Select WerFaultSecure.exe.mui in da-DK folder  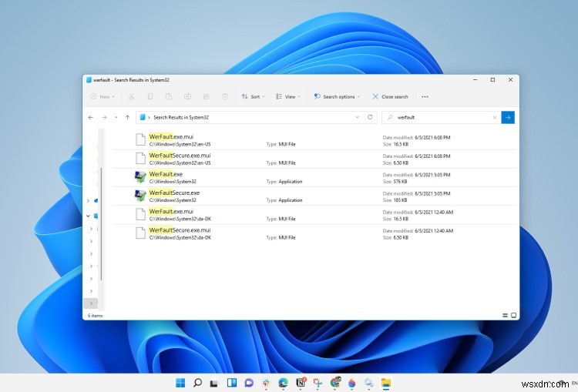pos(314,233)
